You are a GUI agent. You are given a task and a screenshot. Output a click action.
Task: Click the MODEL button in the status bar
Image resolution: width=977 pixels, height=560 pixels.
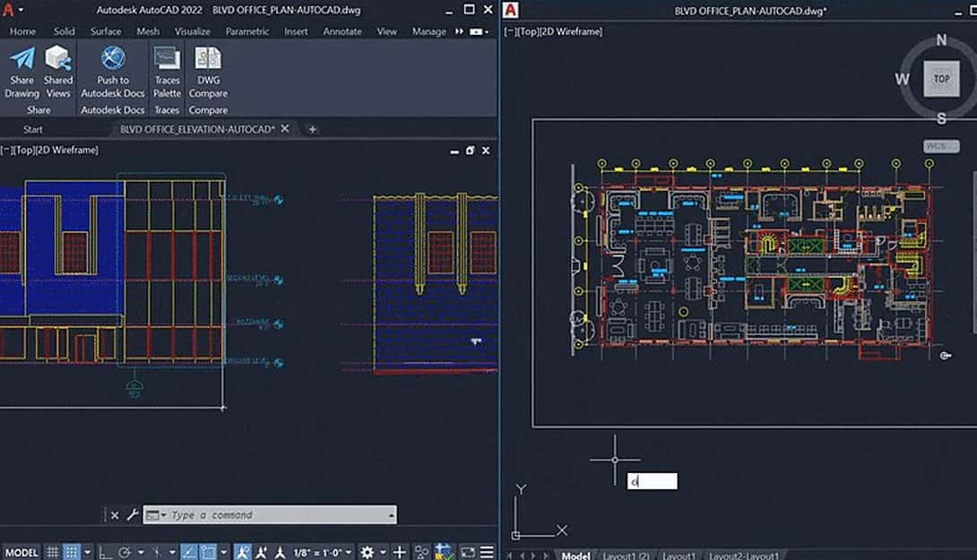pos(20,553)
